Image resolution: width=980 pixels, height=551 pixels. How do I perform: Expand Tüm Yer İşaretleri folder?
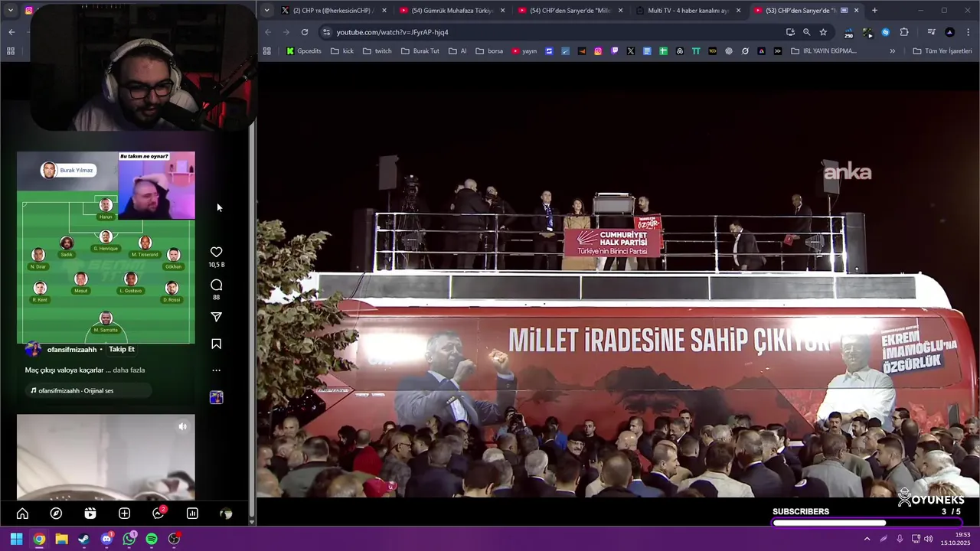942,51
